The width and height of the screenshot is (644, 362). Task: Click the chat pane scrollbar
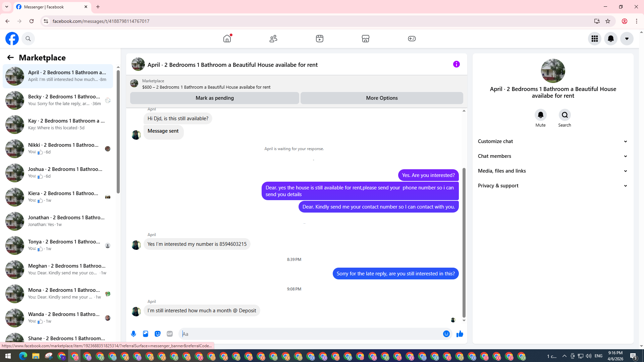coord(464,242)
